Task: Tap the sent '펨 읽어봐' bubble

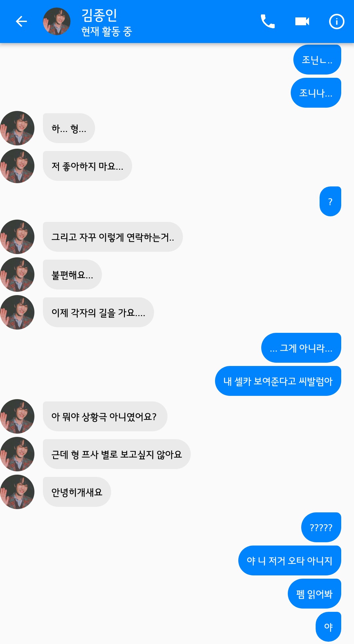Action: tap(314, 594)
